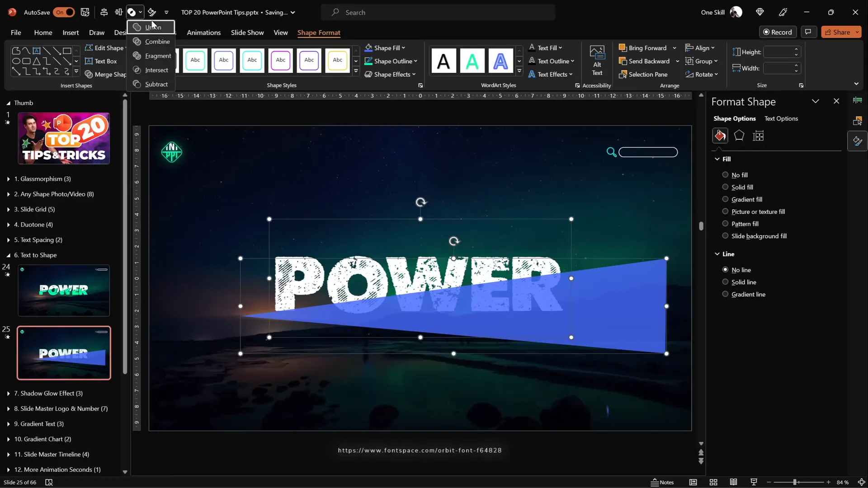
Task: Open Shape Styles dialog launcher
Action: click(x=420, y=85)
